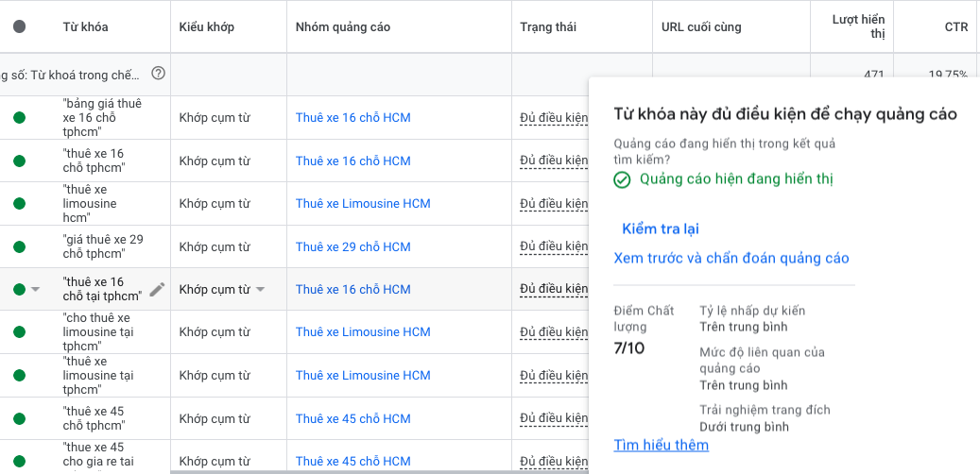Click the green checkmark icon in the popup
The image size is (980, 474).
click(x=622, y=179)
